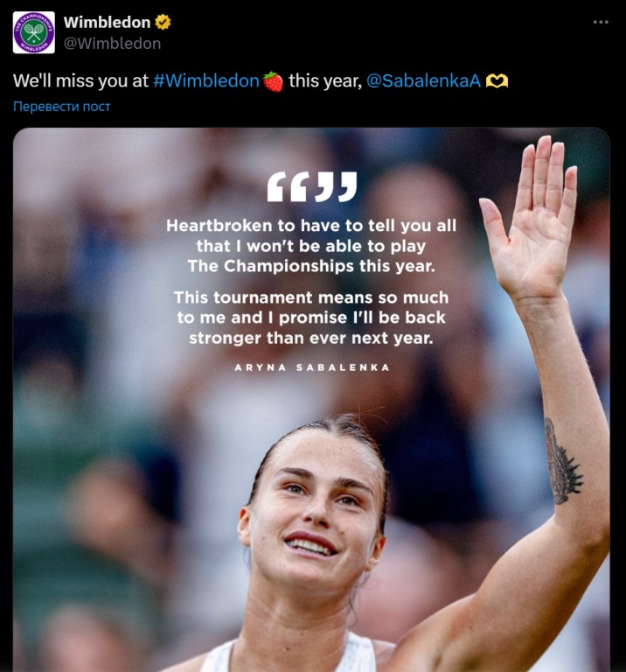
Task: Open the Wimbledon profile avatar logo
Action: 34,32
